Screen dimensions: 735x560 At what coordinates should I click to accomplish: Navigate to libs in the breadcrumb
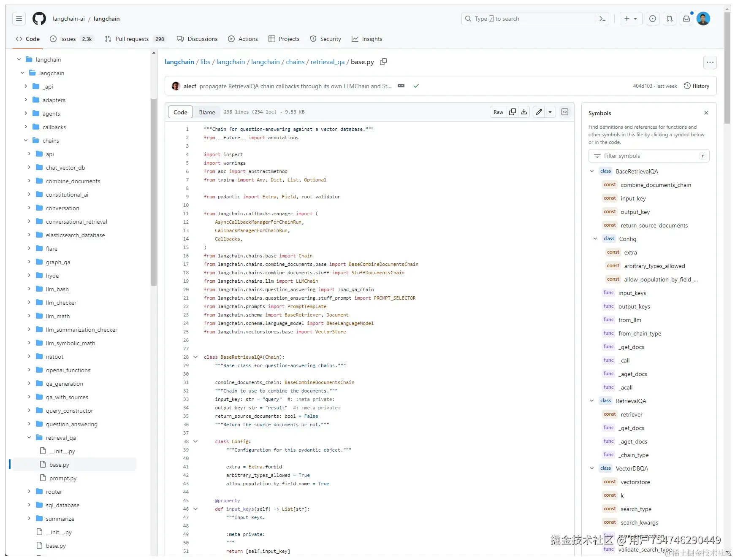pyautogui.click(x=205, y=62)
